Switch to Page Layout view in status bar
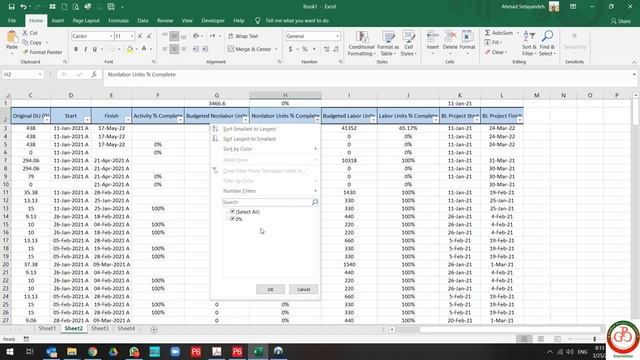 pyautogui.click(x=540, y=339)
